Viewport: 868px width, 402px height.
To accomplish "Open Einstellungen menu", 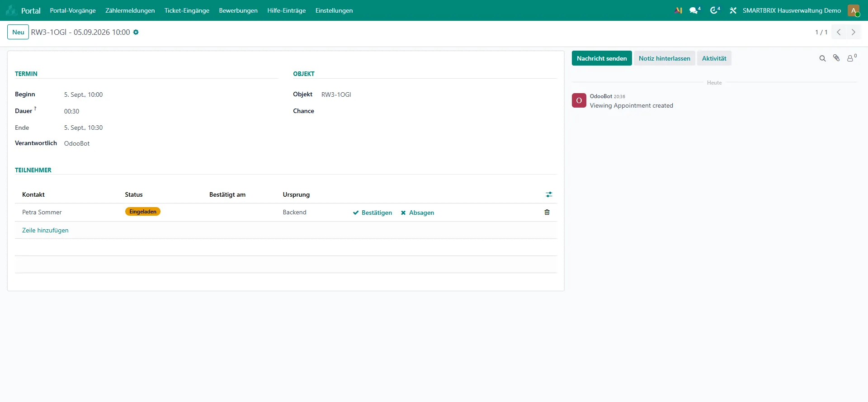I will click(334, 10).
